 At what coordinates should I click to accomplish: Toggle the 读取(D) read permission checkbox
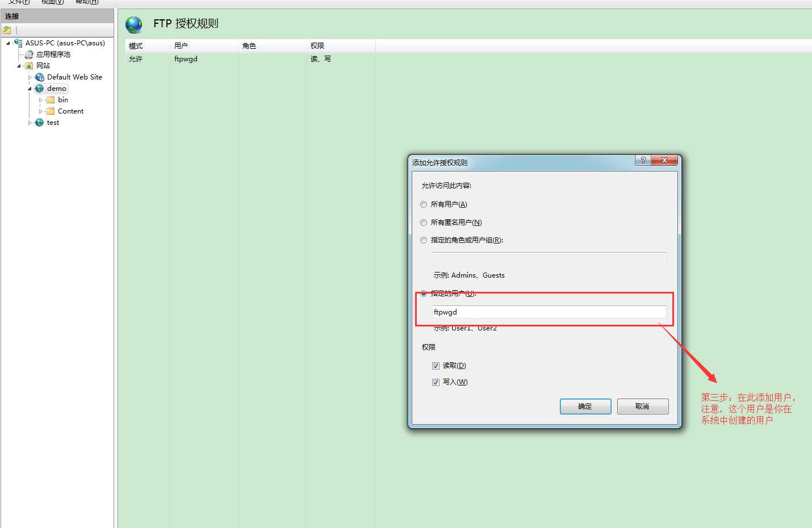pos(436,366)
